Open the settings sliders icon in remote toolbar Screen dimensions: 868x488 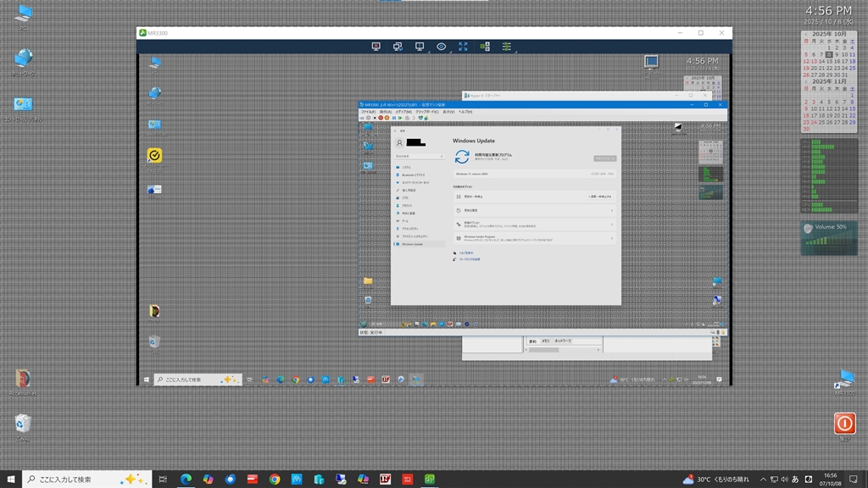(x=507, y=47)
